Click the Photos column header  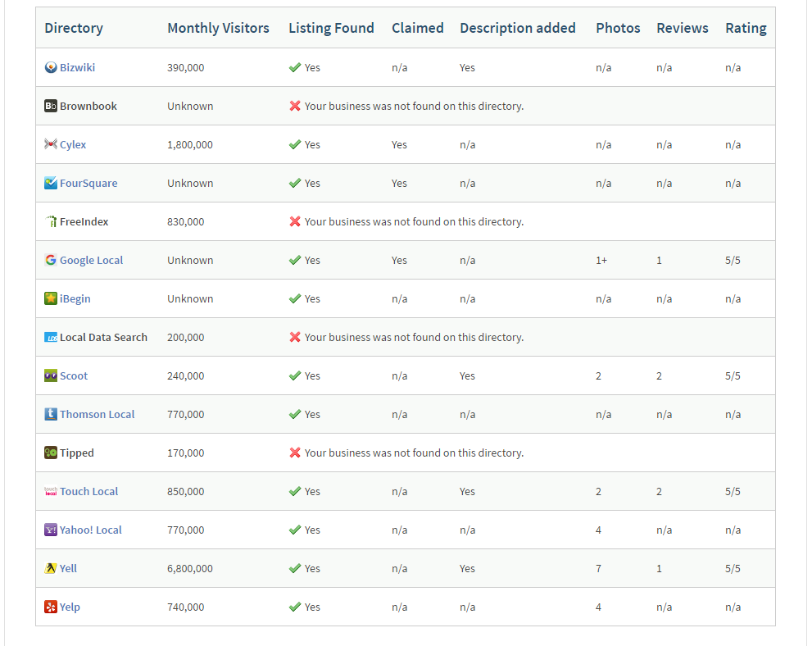[x=618, y=28]
